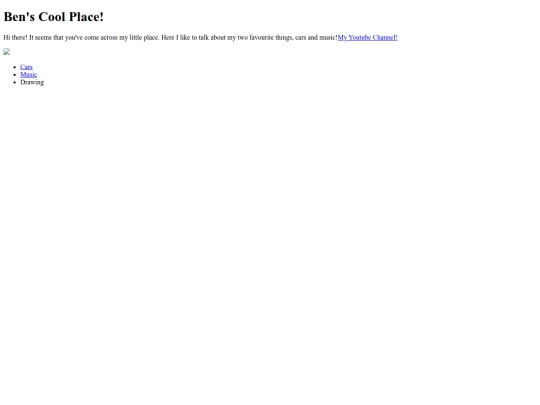The width and height of the screenshot is (540, 405).
Task: Open the Music link in the list
Action: (x=29, y=74)
